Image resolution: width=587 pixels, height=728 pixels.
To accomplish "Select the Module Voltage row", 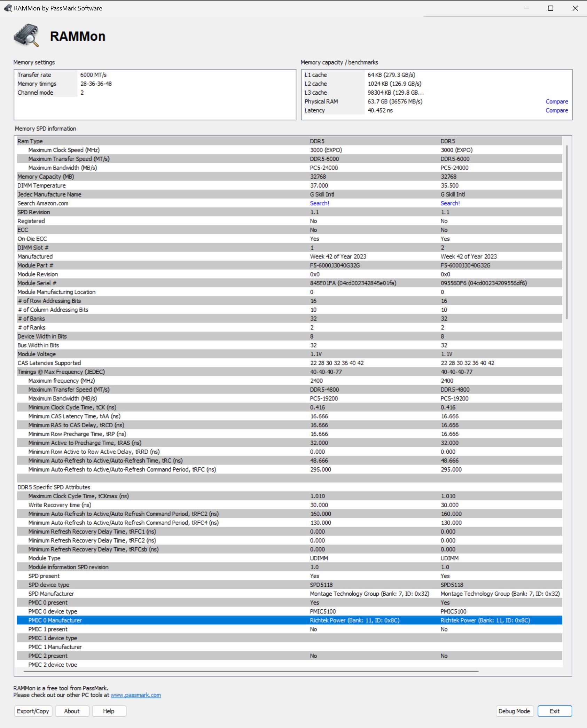I will 289,354.
